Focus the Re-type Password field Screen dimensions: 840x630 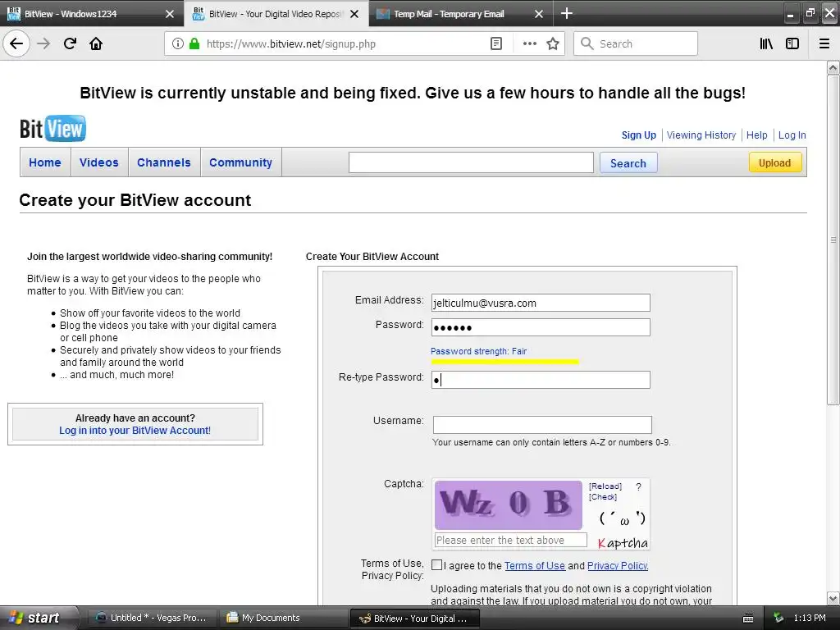point(541,380)
